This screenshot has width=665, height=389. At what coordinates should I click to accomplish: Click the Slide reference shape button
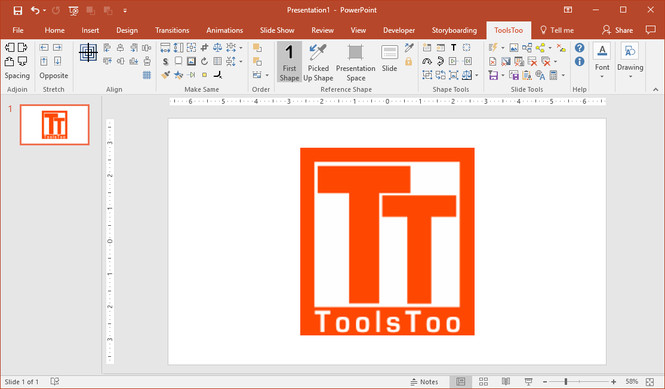click(389, 58)
